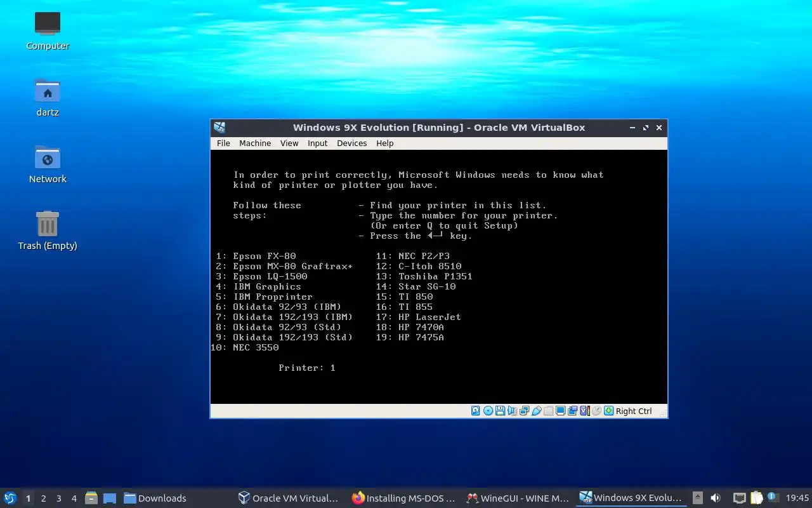Click the keyboard capture arrow icon

point(609,411)
